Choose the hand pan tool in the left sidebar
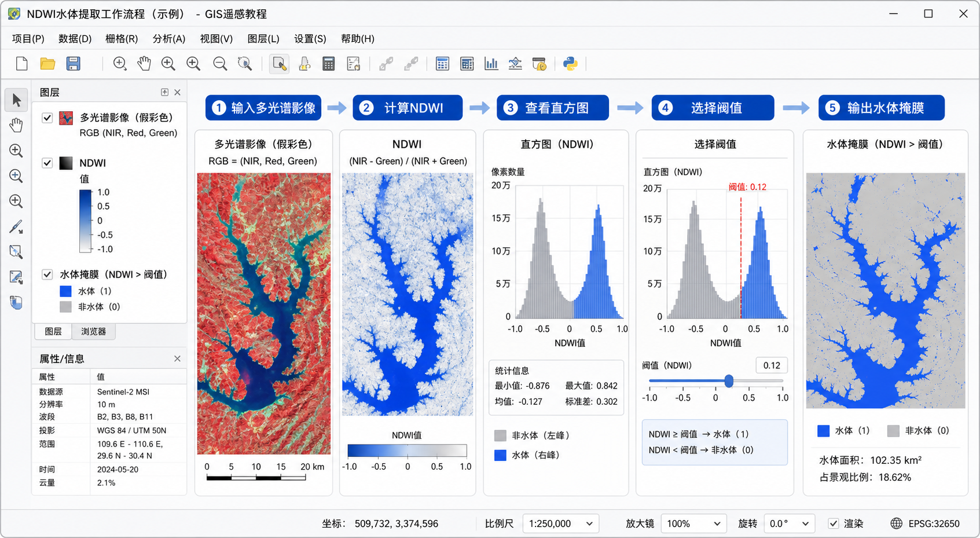Screen dimensions: 980x538 click(x=16, y=125)
